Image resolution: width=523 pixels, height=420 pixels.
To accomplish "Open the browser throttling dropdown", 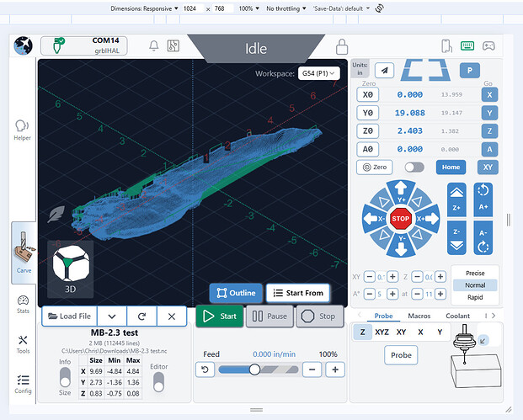I will point(286,8).
